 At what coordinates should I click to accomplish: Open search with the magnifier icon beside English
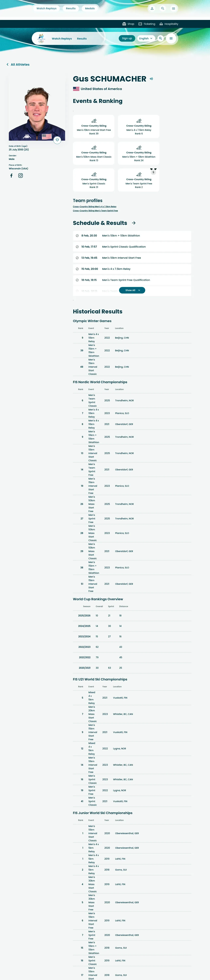point(160,38)
